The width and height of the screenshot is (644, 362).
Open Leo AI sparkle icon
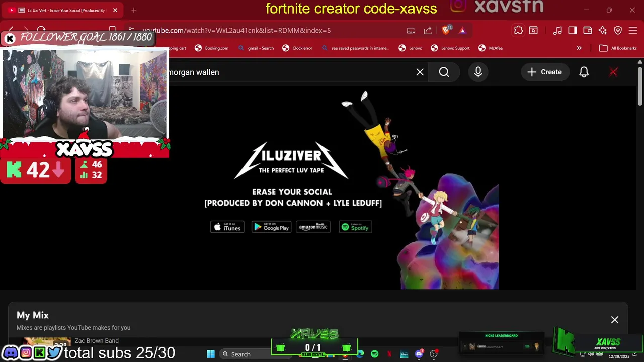(603, 31)
